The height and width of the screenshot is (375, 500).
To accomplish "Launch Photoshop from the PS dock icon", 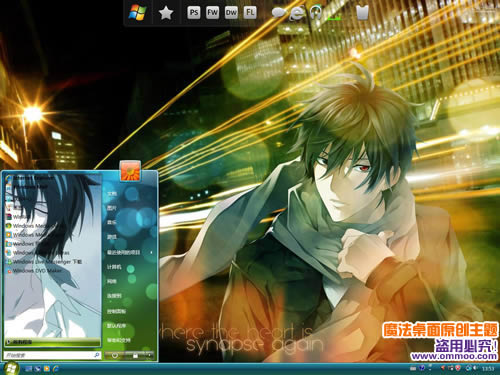I will coord(194,13).
